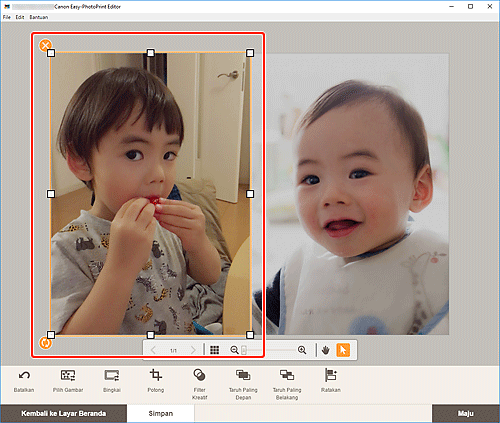The width and height of the screenshot is (500, 423).
Task: Click bottom-center resize handle of selected photo
Action: [151, 335]
